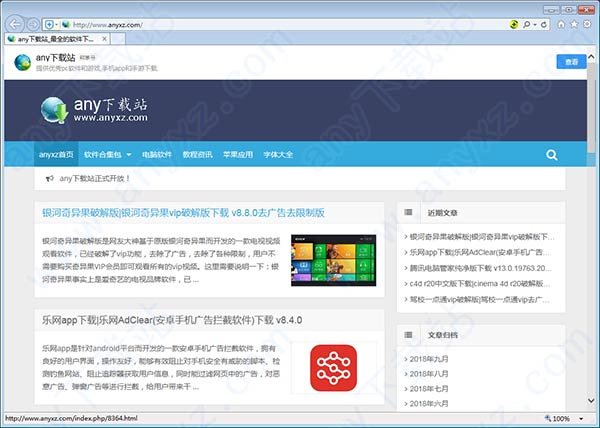Click the blue button in top banner
Screen dimensions: 600x428
click(571, 62)
